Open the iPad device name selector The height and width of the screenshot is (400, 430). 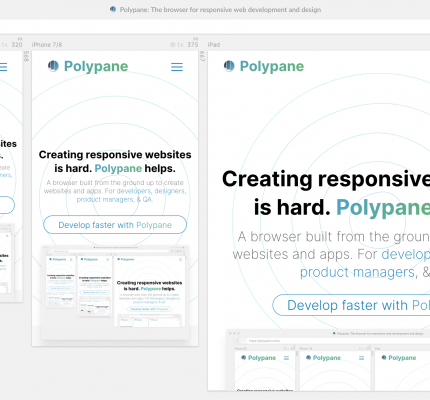(x=214, y=45)
